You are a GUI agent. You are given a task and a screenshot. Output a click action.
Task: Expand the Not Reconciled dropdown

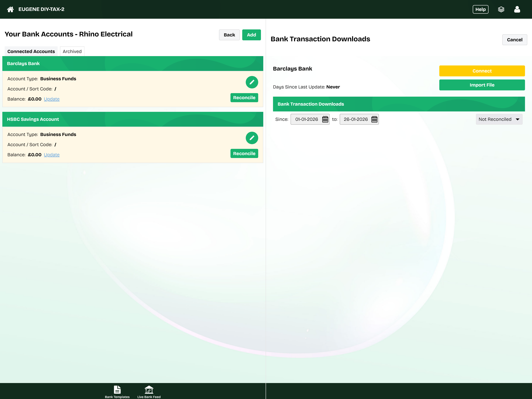(499, 119)
